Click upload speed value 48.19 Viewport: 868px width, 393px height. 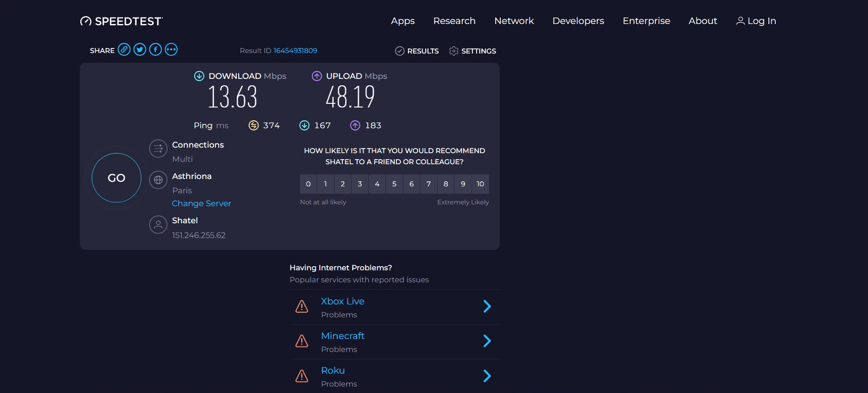350,97
